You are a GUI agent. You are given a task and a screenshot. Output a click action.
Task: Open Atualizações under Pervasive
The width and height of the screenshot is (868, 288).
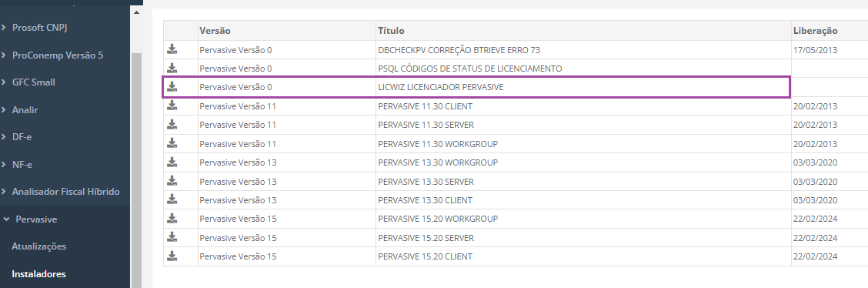[38, 246]
